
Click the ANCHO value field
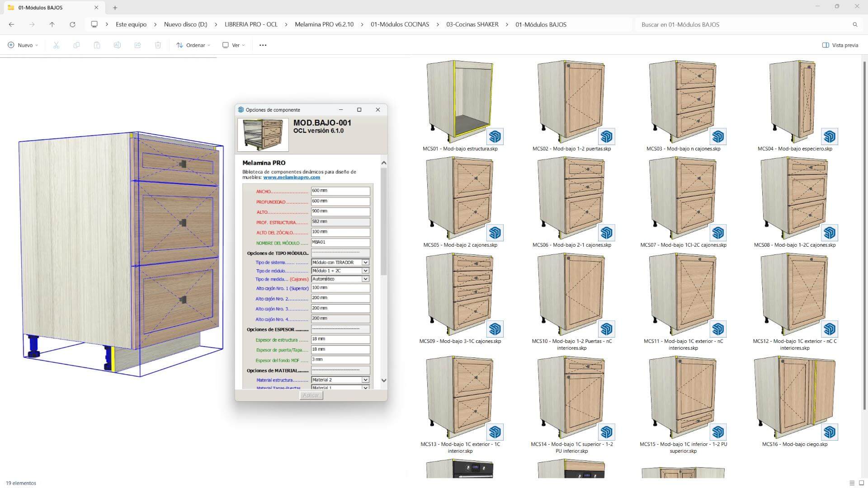click(340, 191)
